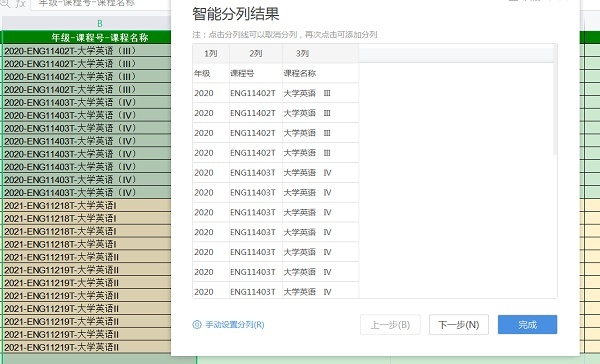The height and width of the screenshot is (364, 600).
Task: Click the first 大学英语 IV cell in preview
Action: [x=320, y=173]
